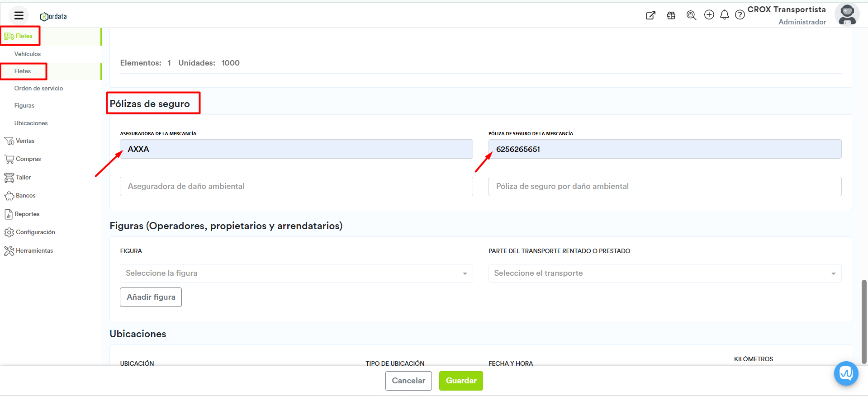Screen dimensions: 868x396
Task: Click the vertical page scrollbar
Action: (864, 321)
